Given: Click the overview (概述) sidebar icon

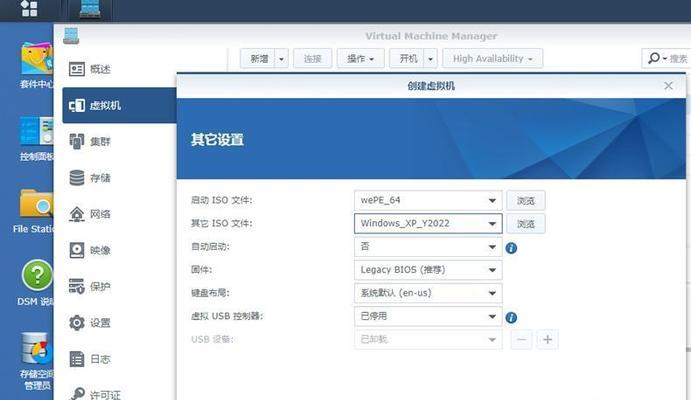Looking at the screenshot, I should [x=77, y=69].
